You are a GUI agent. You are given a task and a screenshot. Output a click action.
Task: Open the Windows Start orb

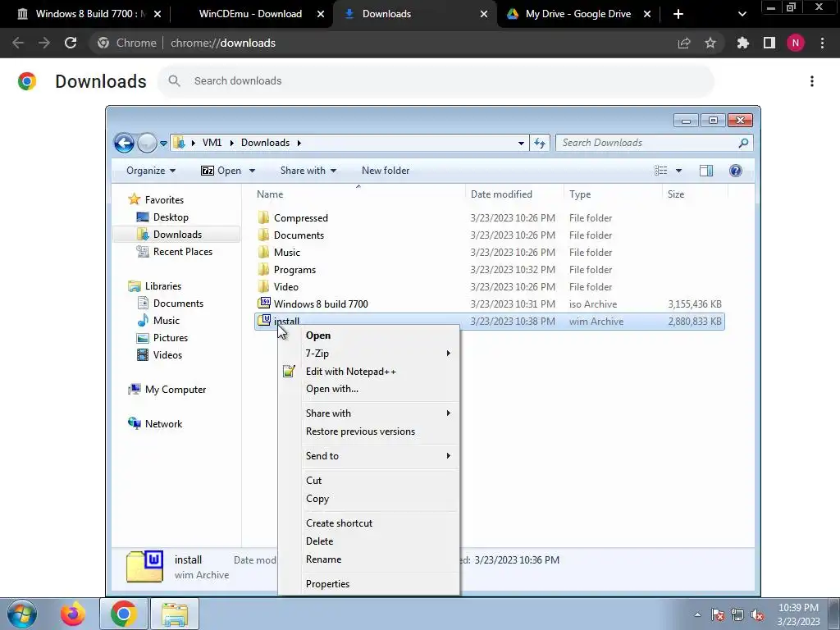click(22, 614)
